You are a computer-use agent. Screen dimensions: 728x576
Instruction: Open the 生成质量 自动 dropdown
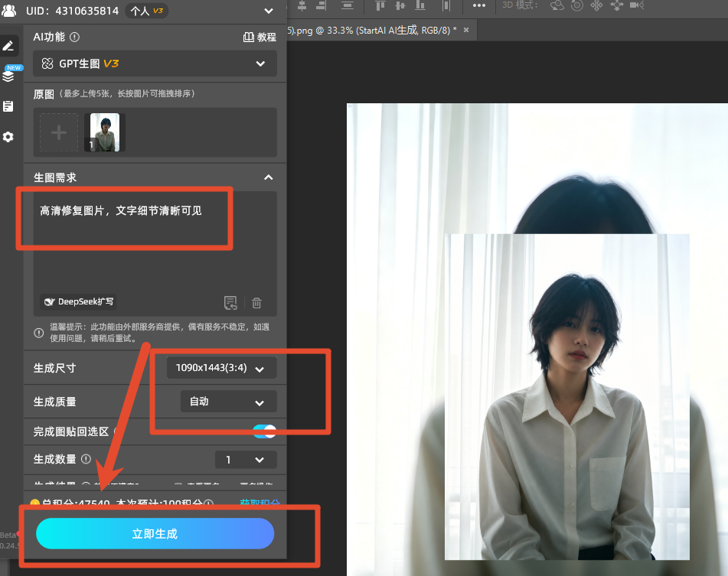[228, 402]
